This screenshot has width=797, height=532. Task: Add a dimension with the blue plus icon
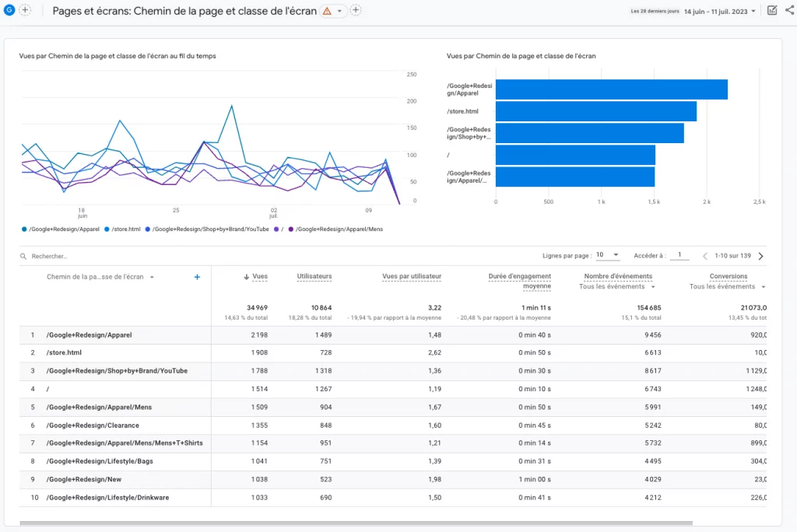coord(197,277)
